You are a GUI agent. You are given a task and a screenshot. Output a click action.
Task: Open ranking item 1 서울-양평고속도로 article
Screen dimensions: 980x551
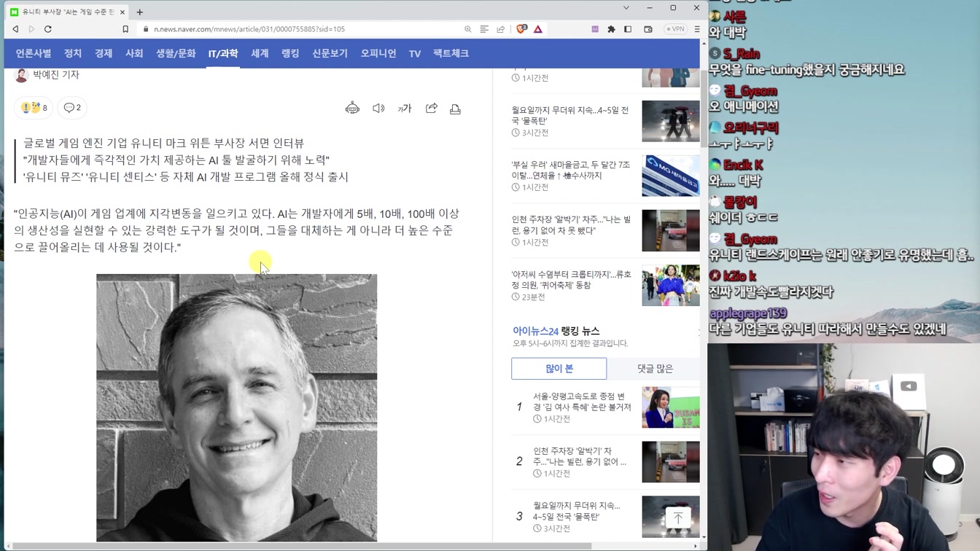coord(582,402)
